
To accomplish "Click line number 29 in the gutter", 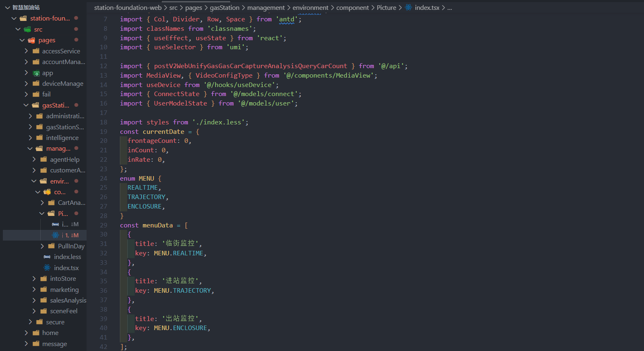I will 103,225.
